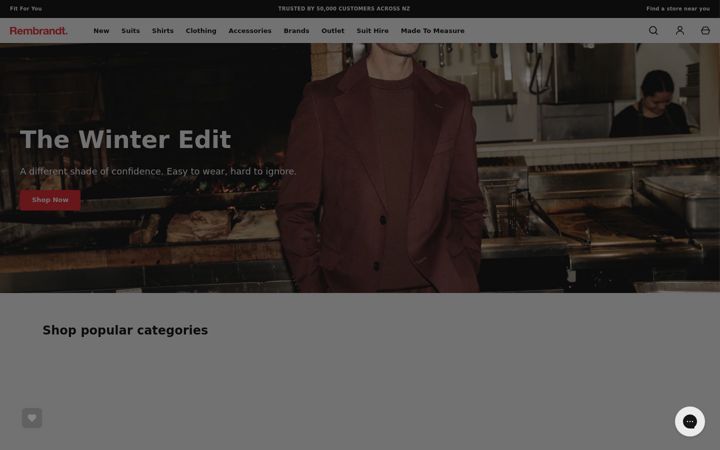Open the Clothing menu

[201, 31]
